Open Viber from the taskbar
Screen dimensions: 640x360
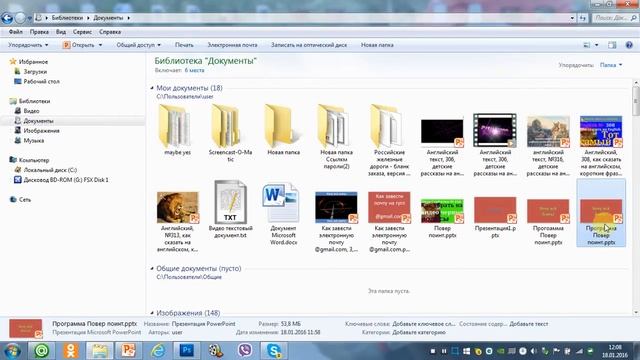pos(244,351)
